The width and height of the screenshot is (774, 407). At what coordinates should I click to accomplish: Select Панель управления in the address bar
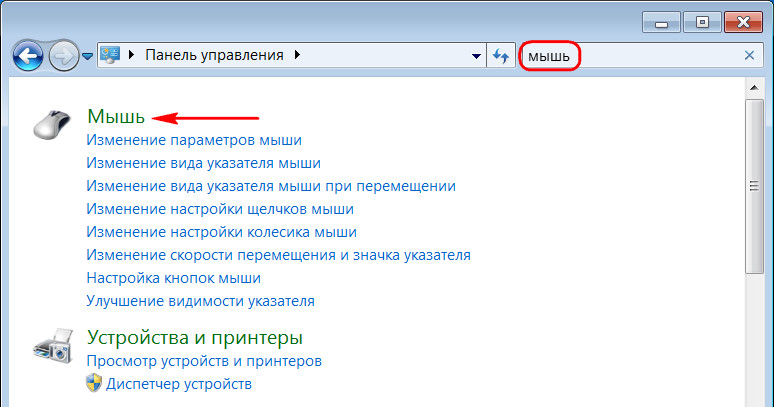click(214, 55)
